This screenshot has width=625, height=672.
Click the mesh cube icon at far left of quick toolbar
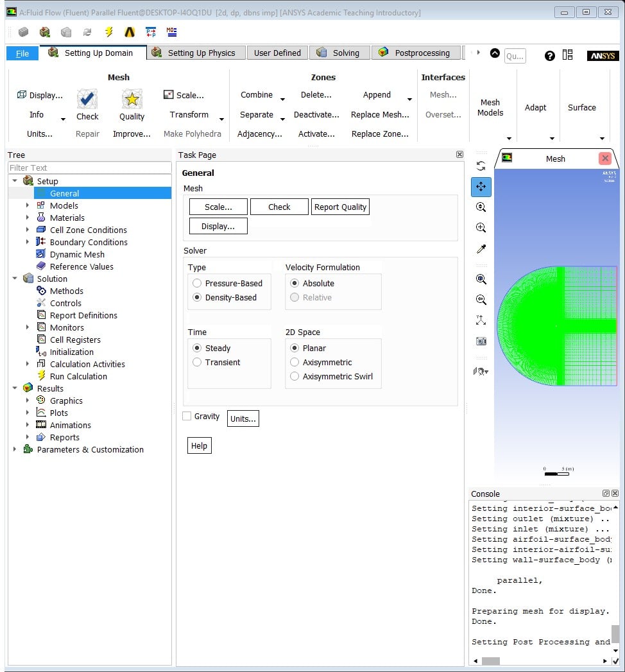tap(24, 31)
